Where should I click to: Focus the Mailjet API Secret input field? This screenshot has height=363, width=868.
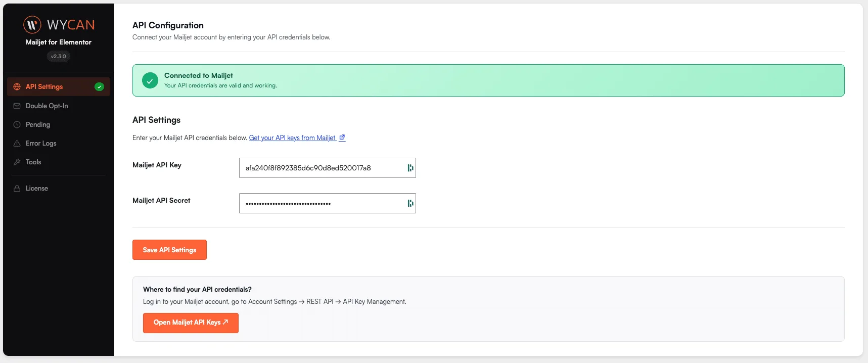(327, 203)
